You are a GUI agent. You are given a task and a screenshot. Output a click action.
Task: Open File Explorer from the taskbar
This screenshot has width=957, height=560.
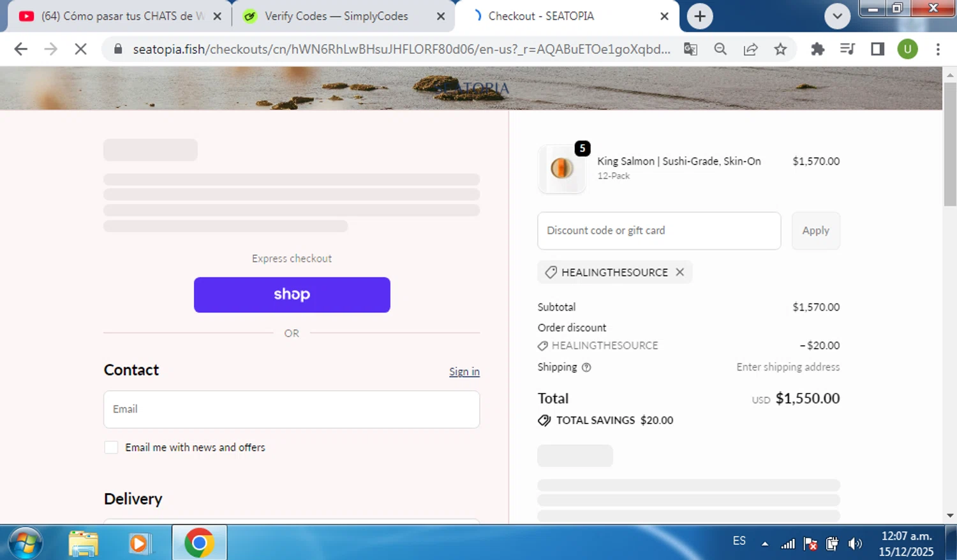[x=83, y=543]
